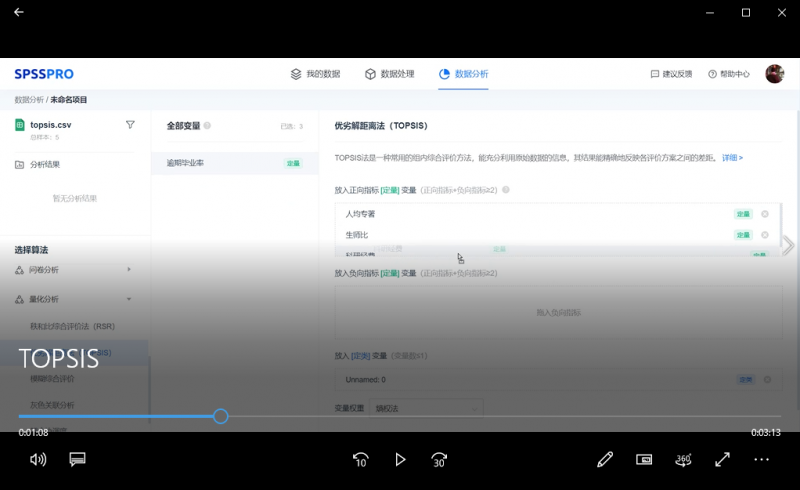
Task: Switch to the 数据分析 tab
Action: [463, 74]
